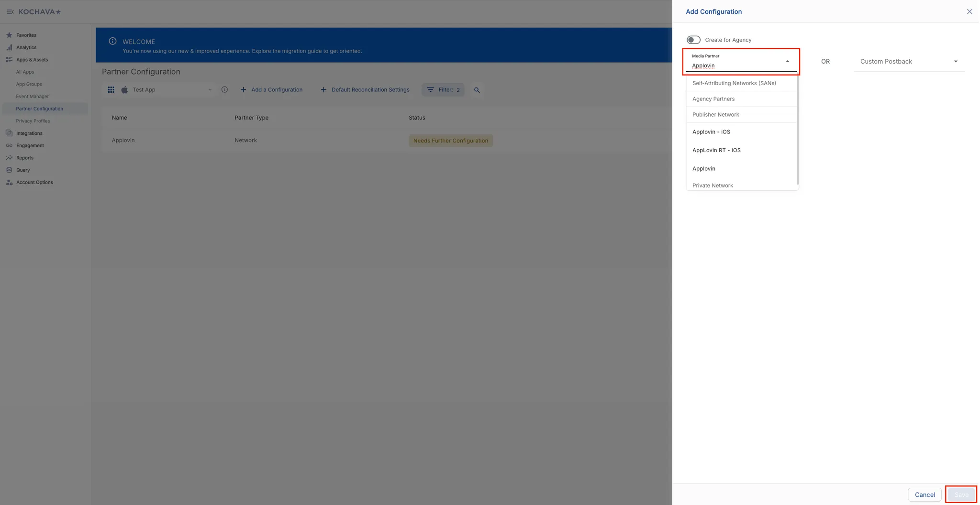The width and height of the screenshot is (980, 505).
Task: Click the Integrations sidebar icon
Action: [9, 133]
